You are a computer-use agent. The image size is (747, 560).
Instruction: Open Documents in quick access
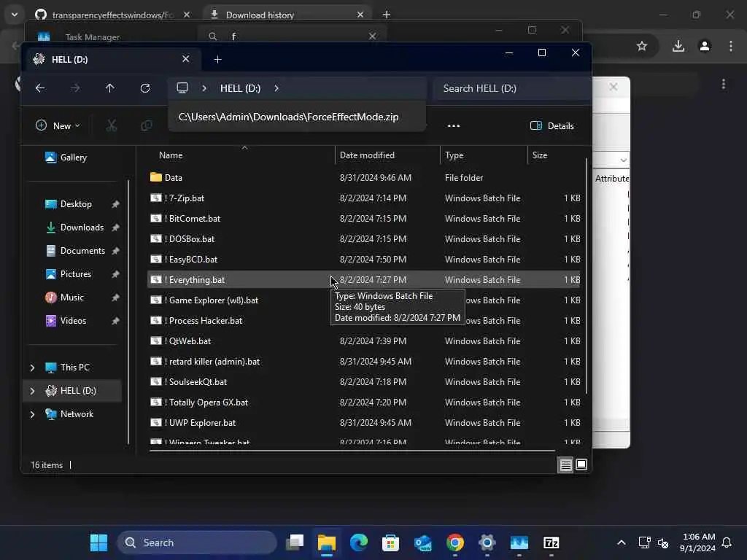click(75, 251)
